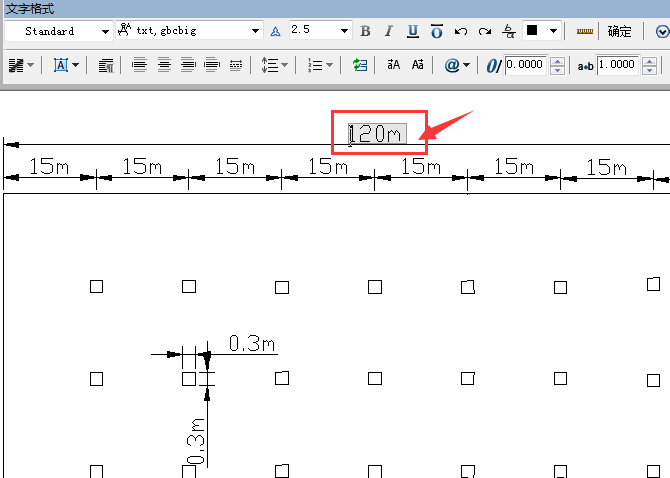Click the stack fraction icon
The image size is (670, 478).
[x=509, y=31]
